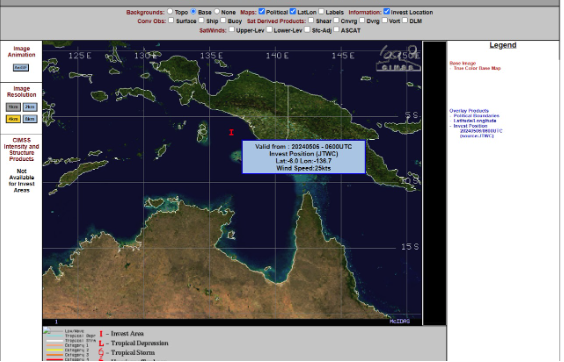Viewport: 564px width, 362px height.
Task: Select the Topo background radio button
Action: click(170, 12)
